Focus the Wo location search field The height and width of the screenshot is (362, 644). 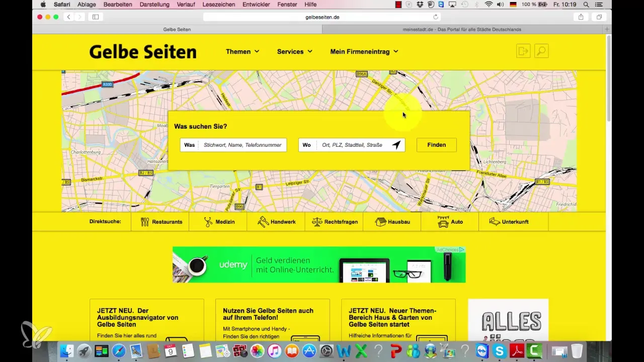[x=352, y=145]
